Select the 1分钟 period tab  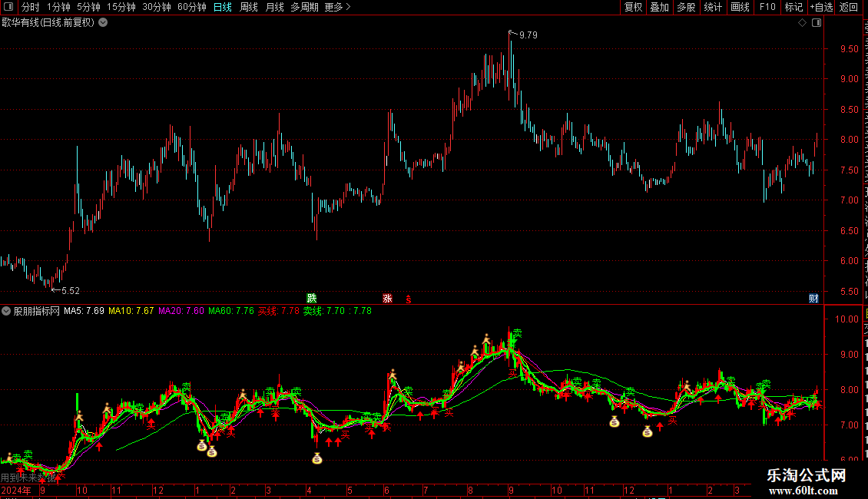(58, 7)
